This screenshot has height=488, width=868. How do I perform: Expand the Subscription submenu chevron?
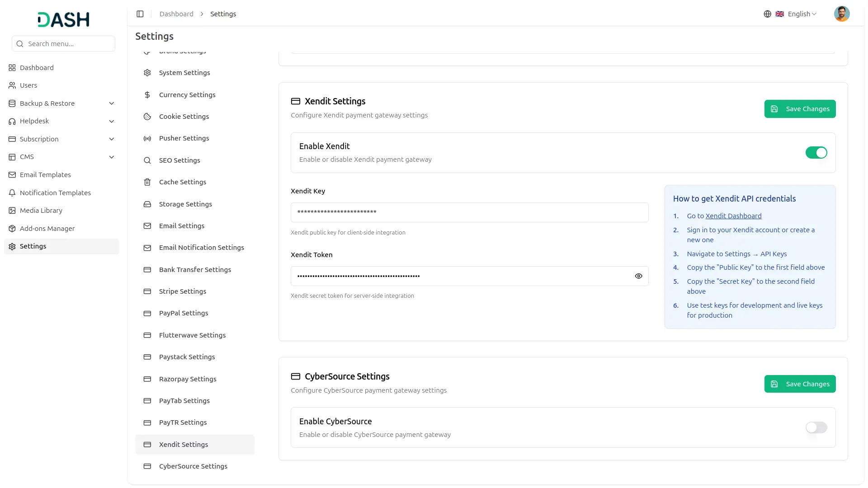point(112,139)
